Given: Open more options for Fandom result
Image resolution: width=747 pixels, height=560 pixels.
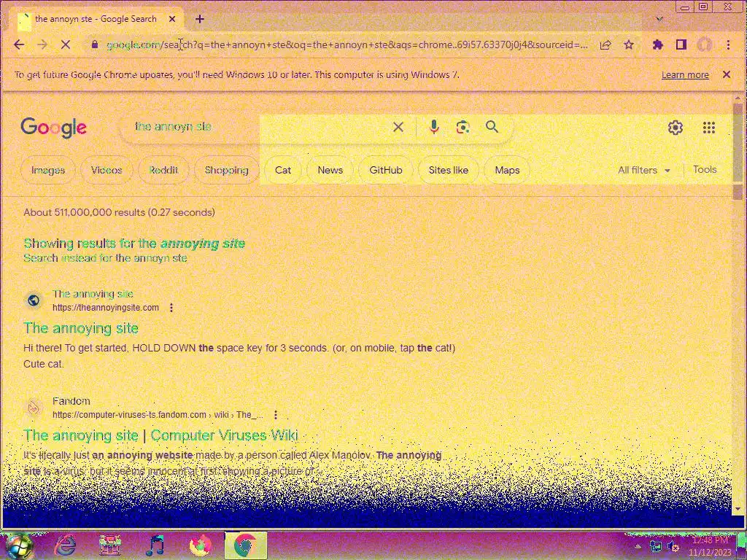Looking at the screenshot, I should click(275, 415).
